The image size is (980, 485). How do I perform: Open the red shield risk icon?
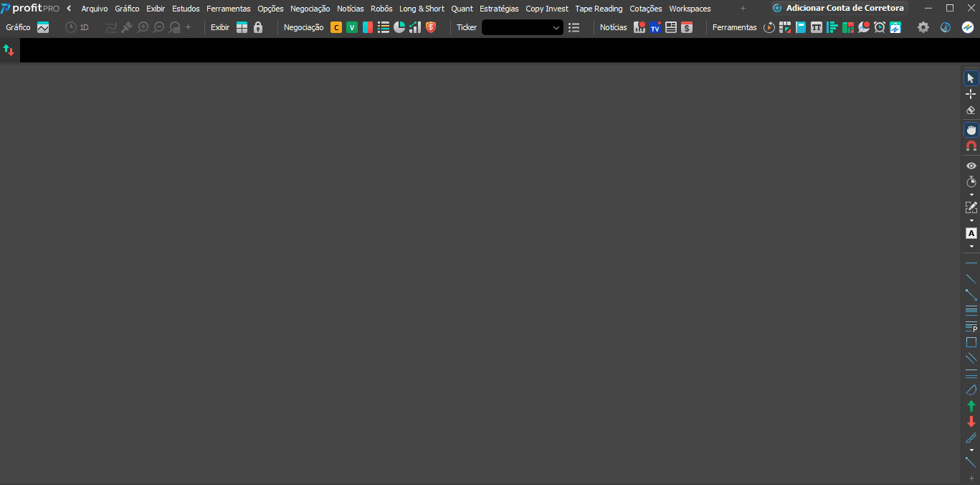coord(431,27)
